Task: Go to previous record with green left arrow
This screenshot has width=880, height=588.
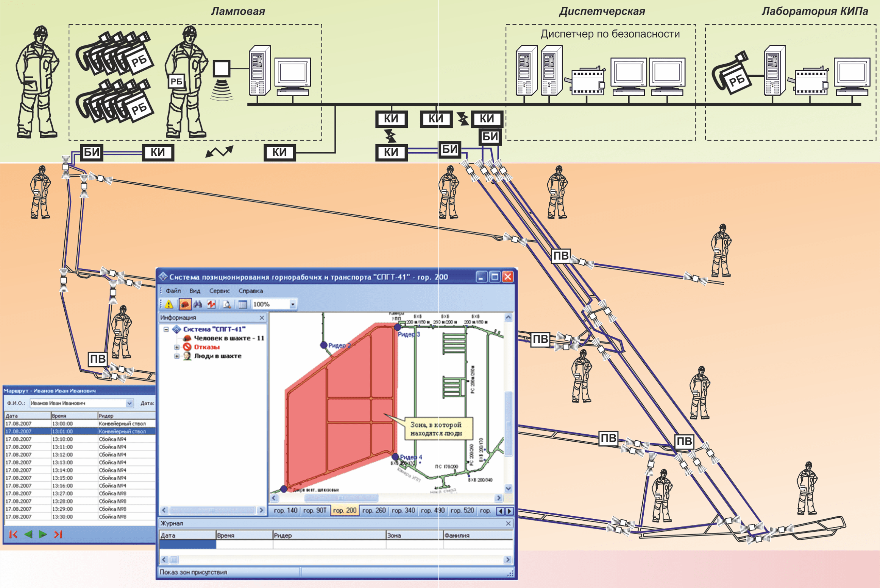Action: click(x=28, y=534)
